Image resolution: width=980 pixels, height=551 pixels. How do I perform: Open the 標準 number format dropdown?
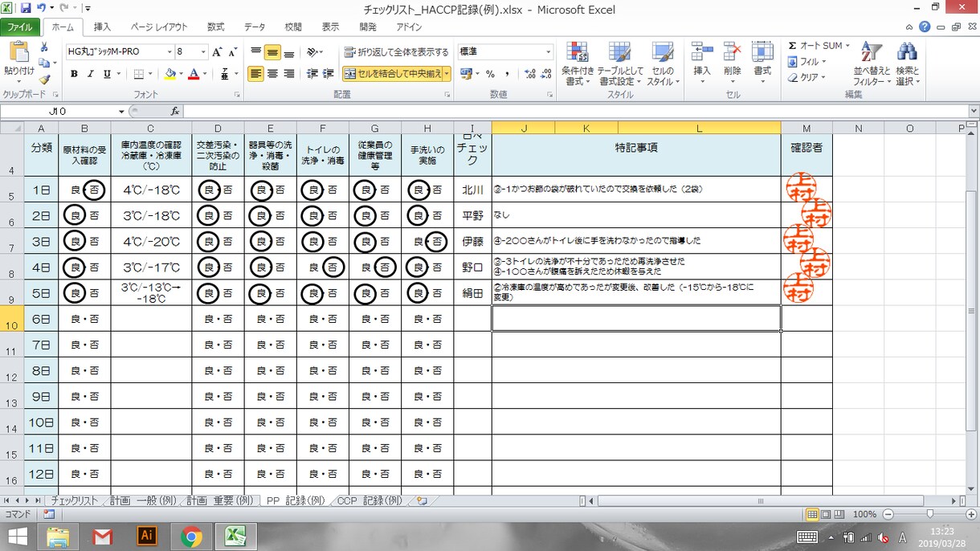coord(549,52)
